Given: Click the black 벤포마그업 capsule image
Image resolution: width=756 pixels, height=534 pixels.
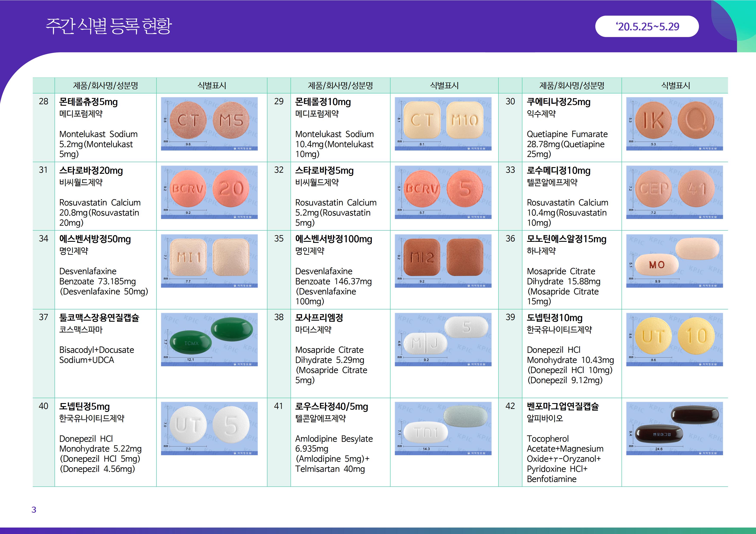Looking at the screenshot, I should tap(674, 428).
